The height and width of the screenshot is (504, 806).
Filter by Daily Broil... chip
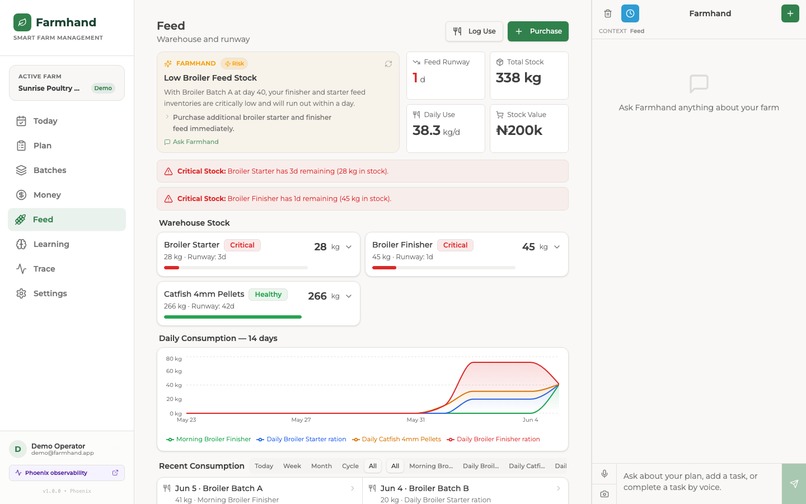pos(481,466)
